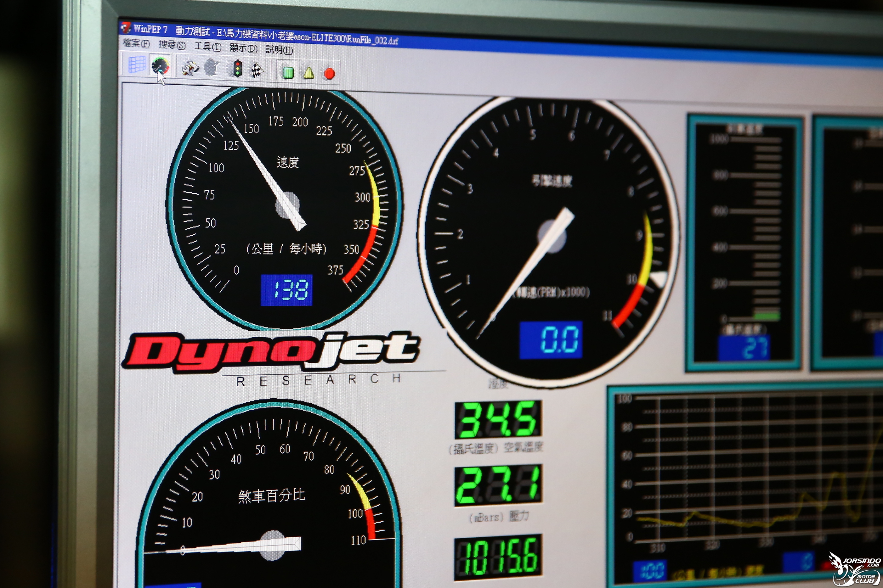Click the WinPEP 7 title bar icon

point(125,27)
